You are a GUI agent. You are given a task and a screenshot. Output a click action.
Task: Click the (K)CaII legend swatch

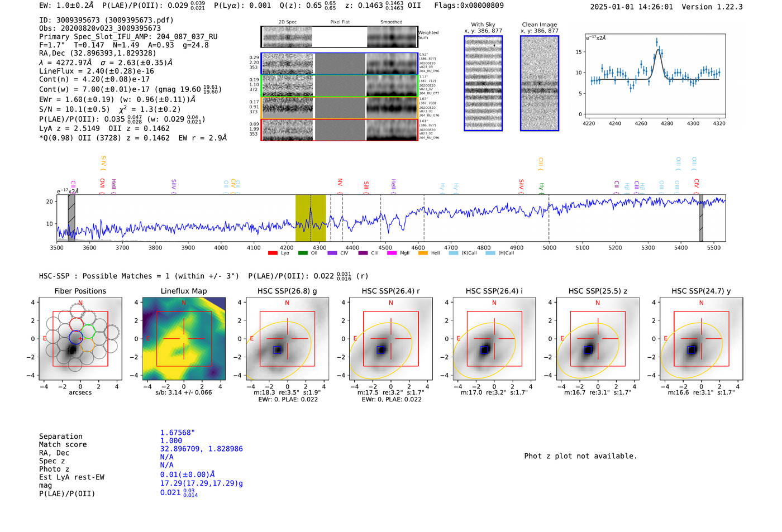(x=454, y=253)
